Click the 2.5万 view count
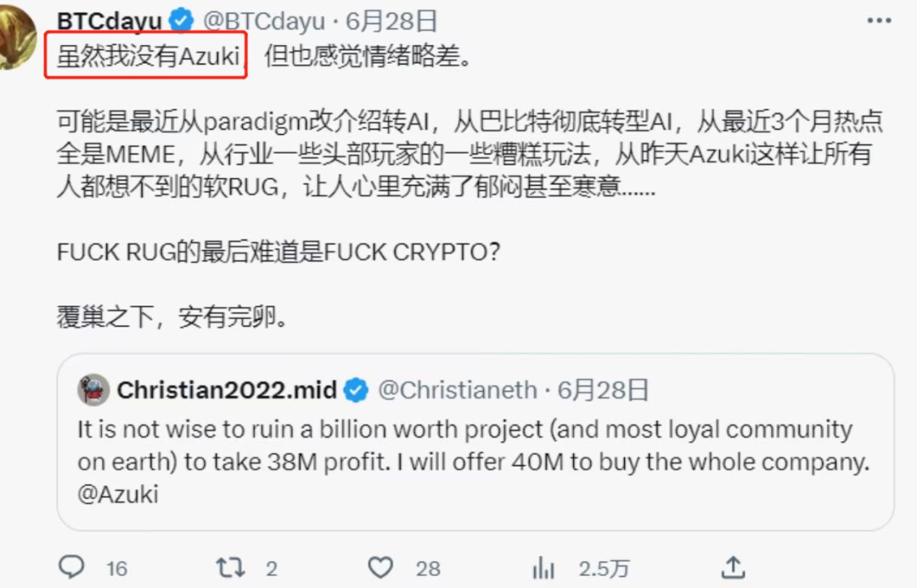The image size is (917, 588). click(604, 568)
